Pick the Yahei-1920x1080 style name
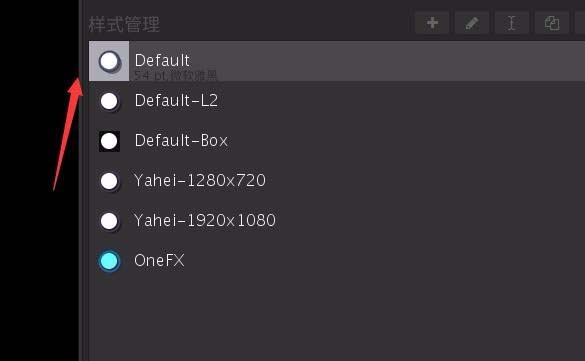The height and width of the screenshot is (361, 585). (205, 220)
